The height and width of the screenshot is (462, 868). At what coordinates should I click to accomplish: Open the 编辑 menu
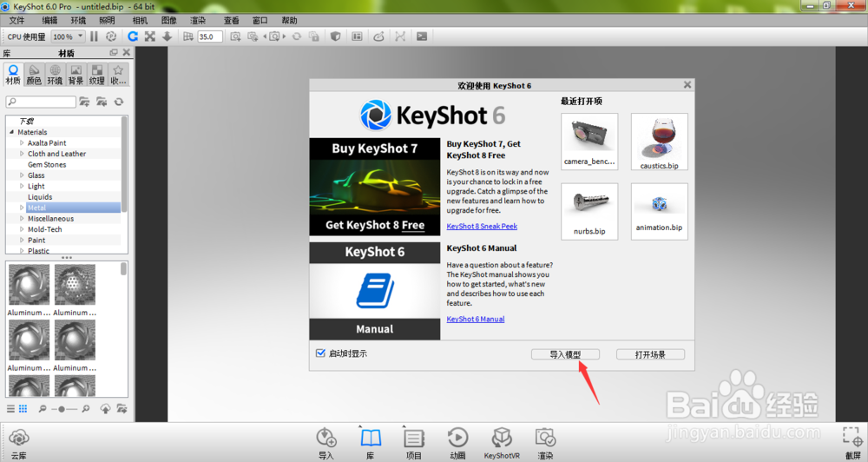49,21
